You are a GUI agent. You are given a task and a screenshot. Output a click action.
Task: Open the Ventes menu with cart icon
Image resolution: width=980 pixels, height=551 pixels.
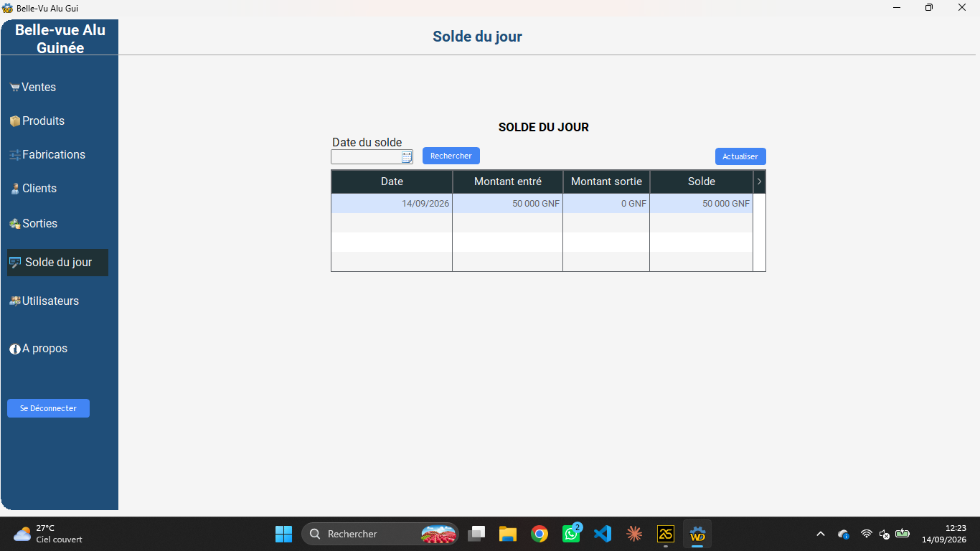click(x=33, y=87)
